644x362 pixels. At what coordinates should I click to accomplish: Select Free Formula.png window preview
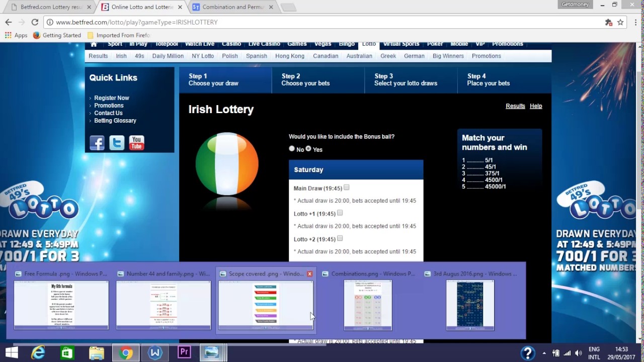click(x=61, y=300)
